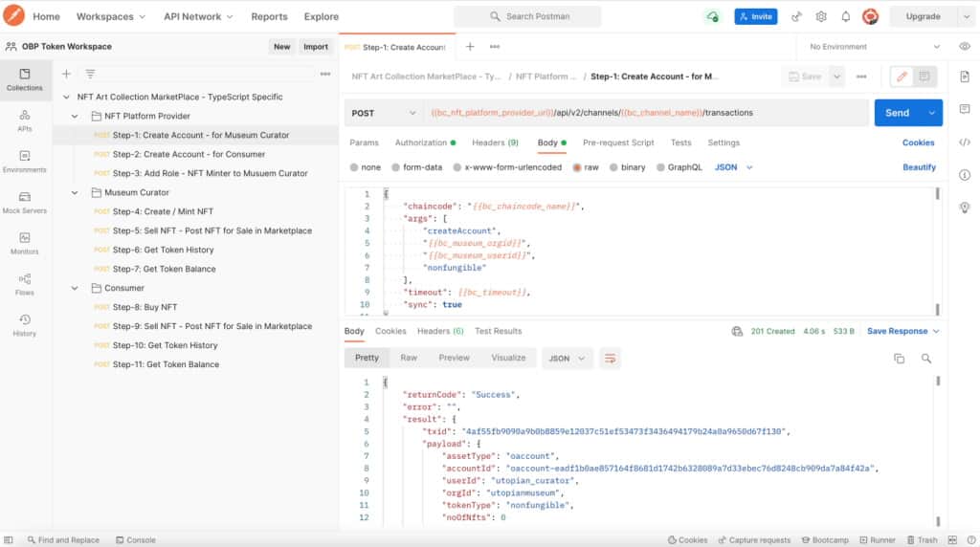Click the Send button

898,113
